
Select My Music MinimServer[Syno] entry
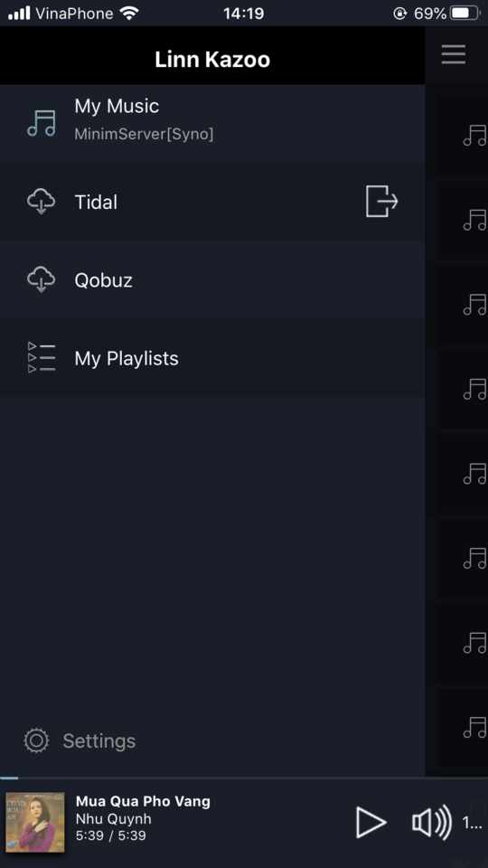(212, 124)
